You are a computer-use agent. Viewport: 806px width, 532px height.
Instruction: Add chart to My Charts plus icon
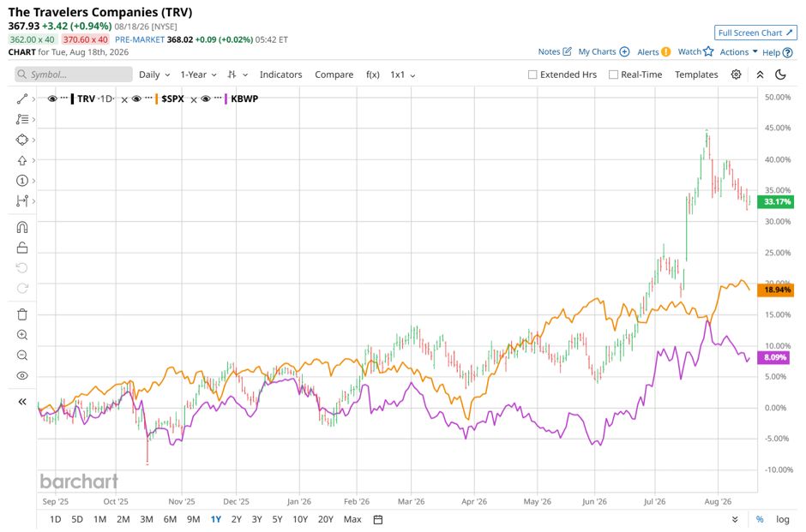point(624,51)
